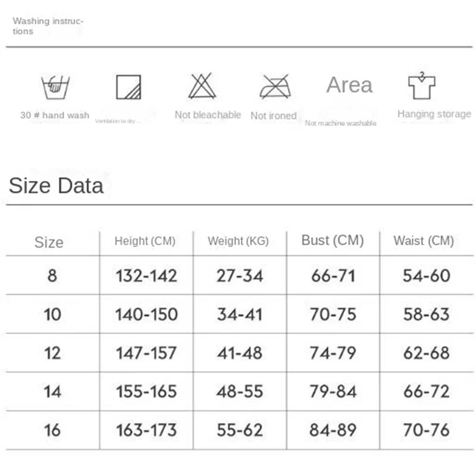The width and height of the screenshot is (476, 476).
Task: Click the not bleachable triangle icon
Action: coord(202,86)
